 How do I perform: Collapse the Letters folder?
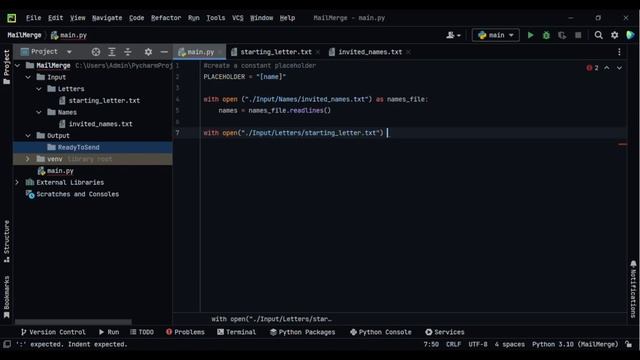[x=39, y=89]
